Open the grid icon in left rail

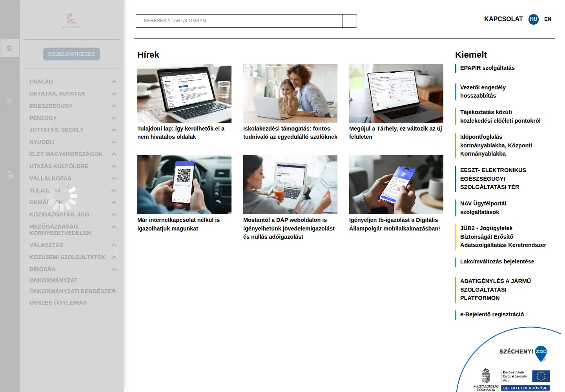click(10, 102)
